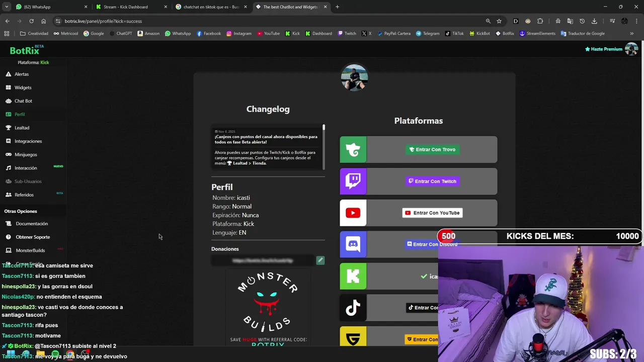The image size is (644, 362).
Task: Open the apps grid in bookmarks bar
Action: click(x=7, y=34)
